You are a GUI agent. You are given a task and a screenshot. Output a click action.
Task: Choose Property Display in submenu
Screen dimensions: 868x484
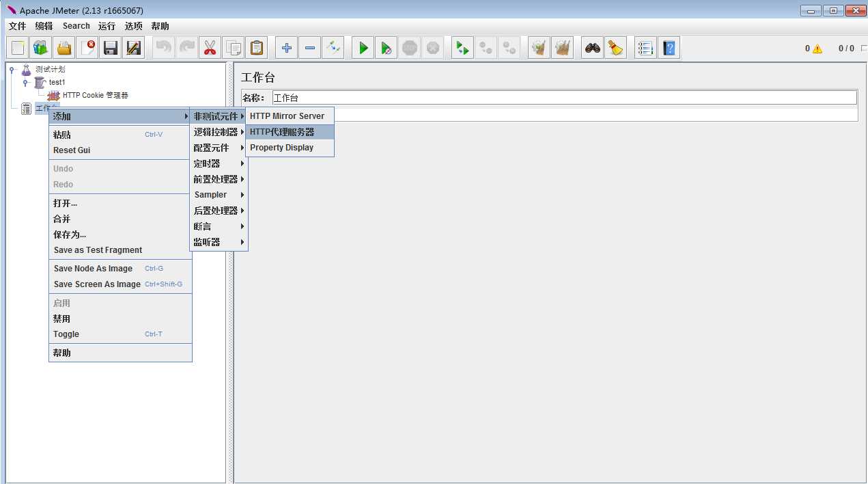[290, 148]
